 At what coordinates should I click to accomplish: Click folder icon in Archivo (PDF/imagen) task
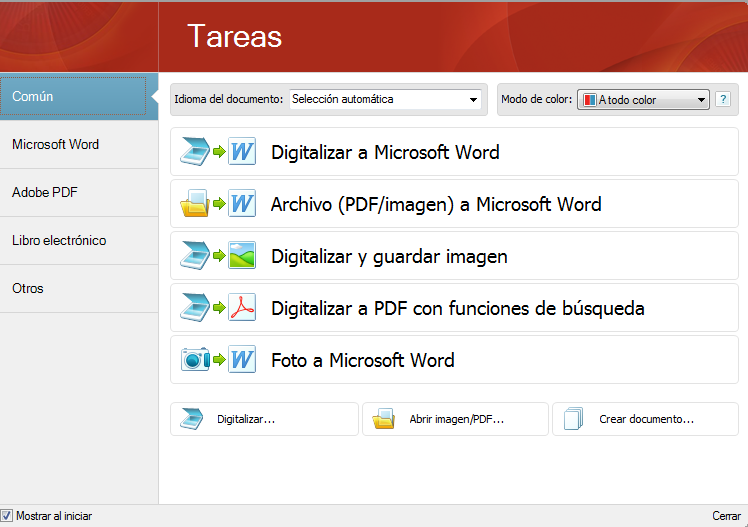point(193,205)
